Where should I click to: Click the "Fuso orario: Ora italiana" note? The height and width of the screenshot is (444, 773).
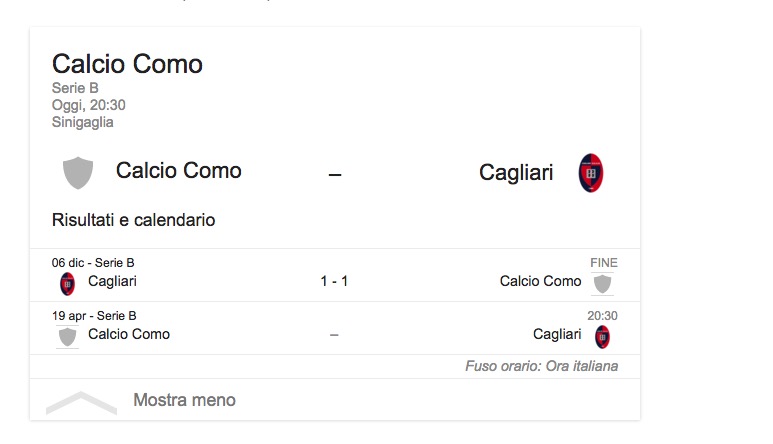coord(541,366)
